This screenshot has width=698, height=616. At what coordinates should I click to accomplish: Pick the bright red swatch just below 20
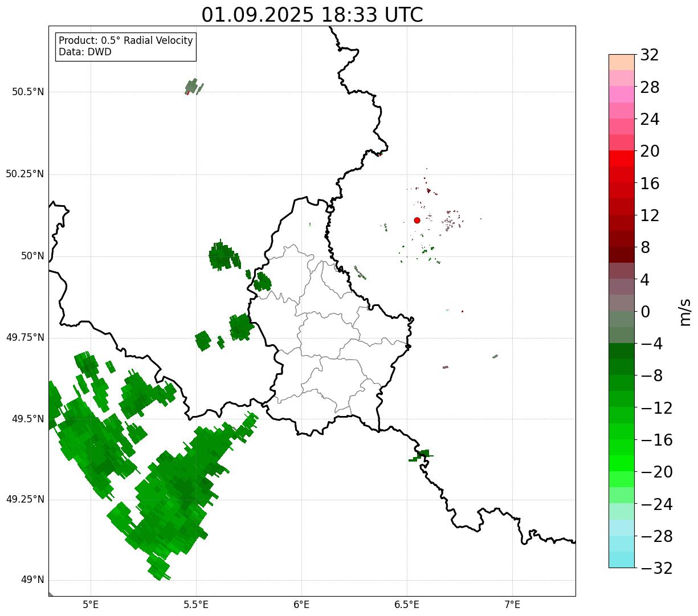[622, 158]
